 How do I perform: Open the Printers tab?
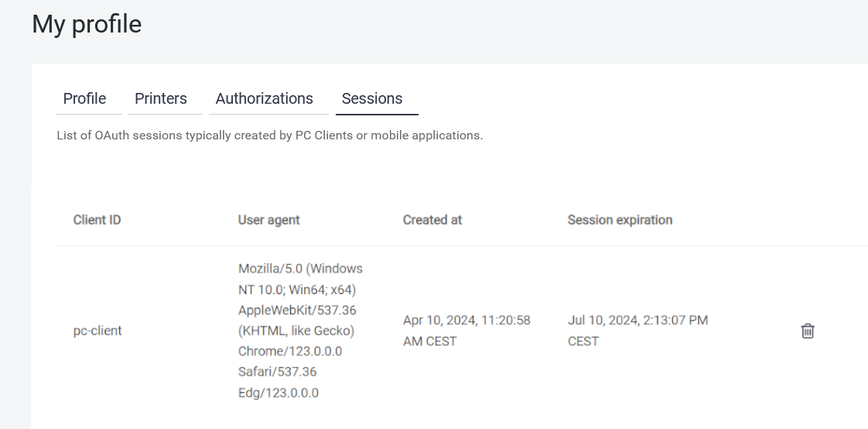161,98
